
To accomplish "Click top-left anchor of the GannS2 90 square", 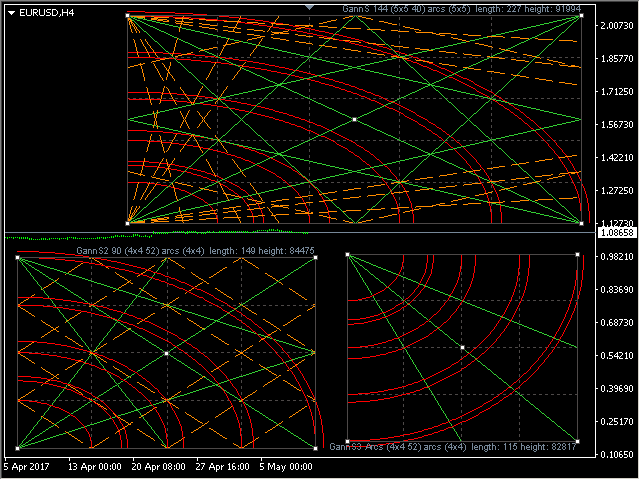I will [18, 258].
